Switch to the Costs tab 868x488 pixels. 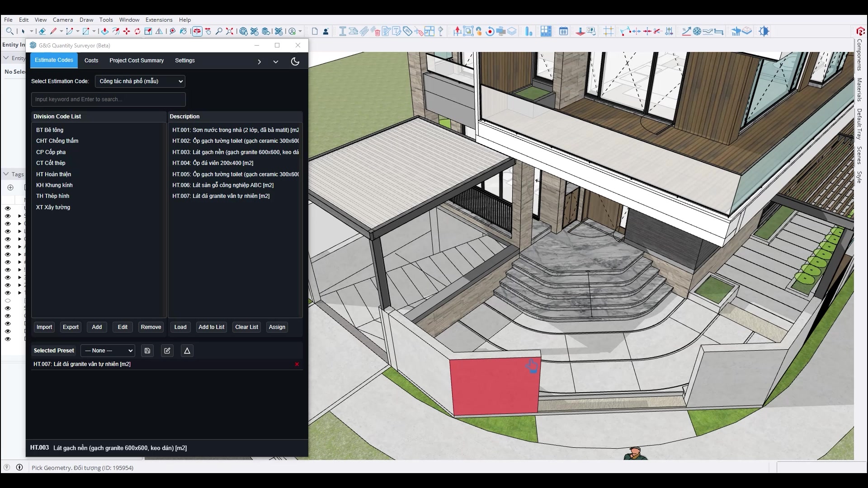point(91,61)
